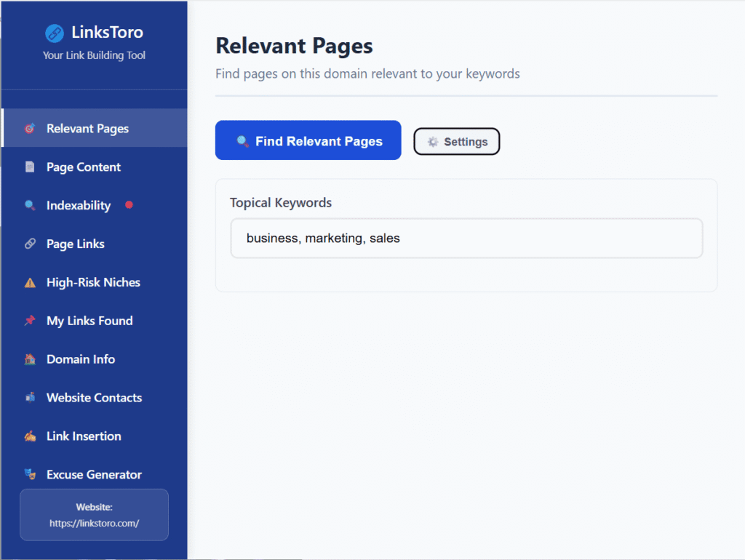
Task: Click the red notification dot next to Indexability
Action: pos(130,205)
